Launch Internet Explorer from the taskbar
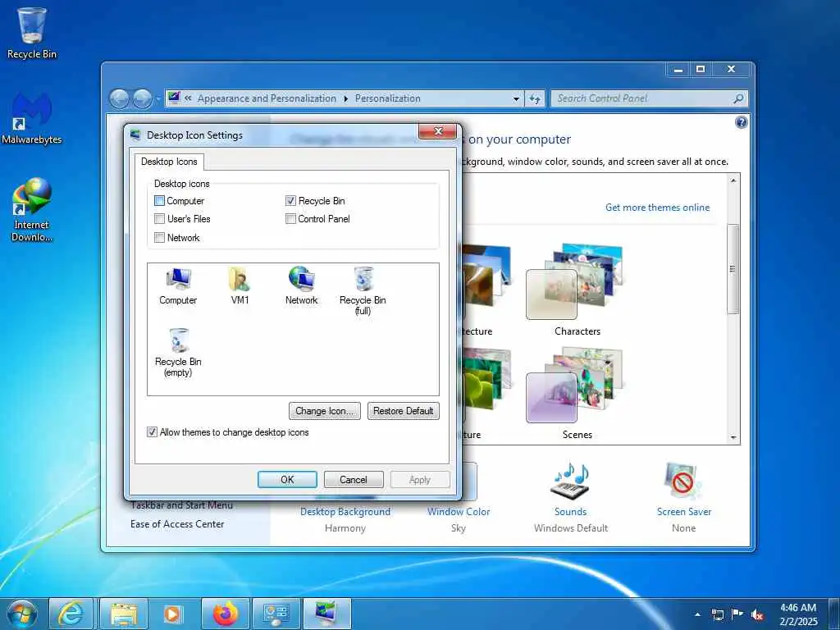This screenshot has height=630, width=840. [71, 614]
